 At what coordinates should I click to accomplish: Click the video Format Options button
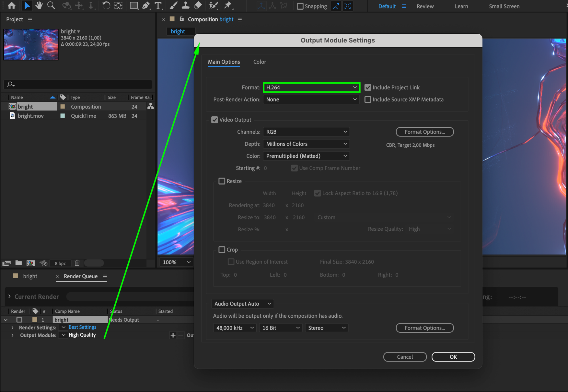tap(425, 132)
